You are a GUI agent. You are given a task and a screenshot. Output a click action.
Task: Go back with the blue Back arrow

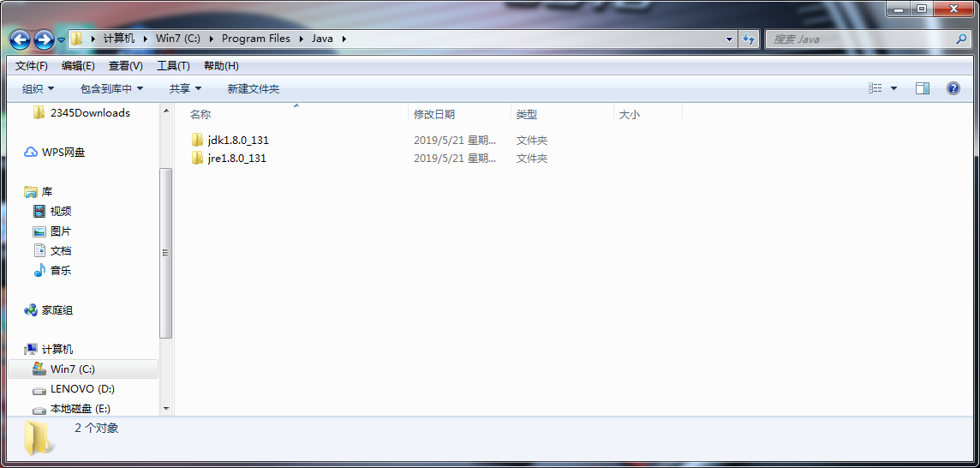pyautogui.click(x=20, y=40)
